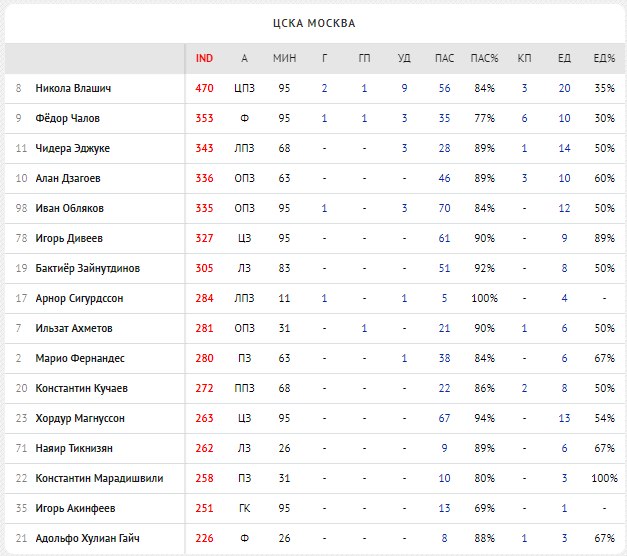Click Чалов's key passes value 6
627x556 pixels.
(524, 118)
